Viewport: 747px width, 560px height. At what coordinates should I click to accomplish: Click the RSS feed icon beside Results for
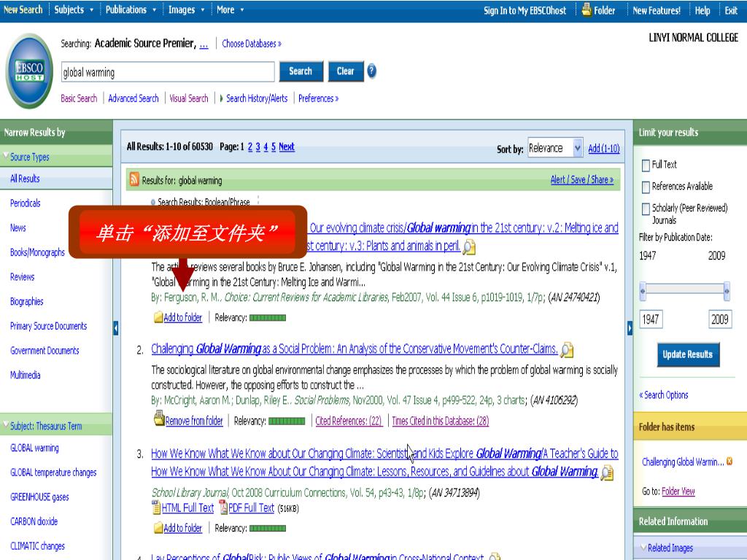[134, 179]
